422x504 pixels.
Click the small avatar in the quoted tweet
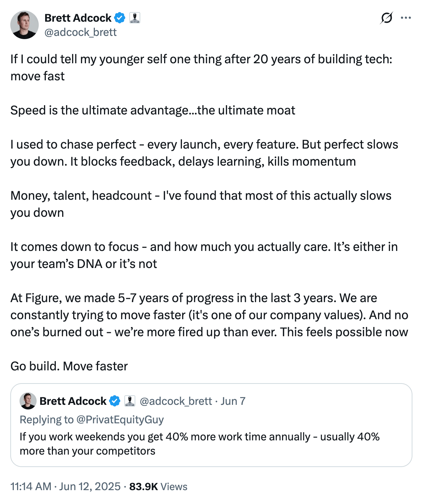pyautogui.click(x=28, y=401)
